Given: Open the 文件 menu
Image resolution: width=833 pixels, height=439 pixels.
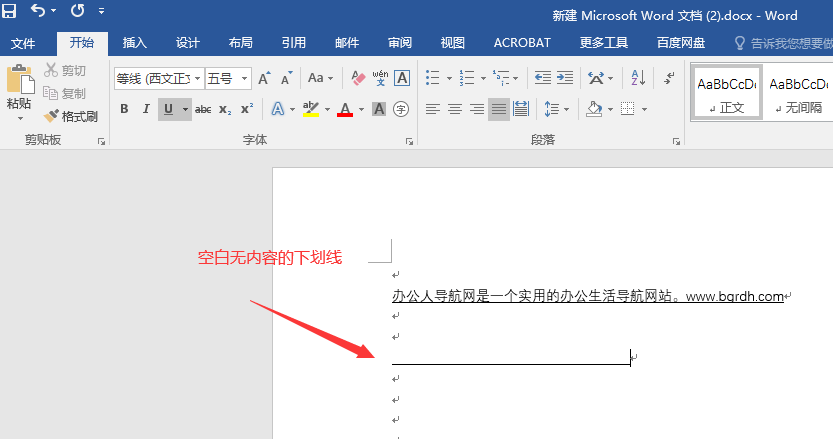Looking at the screenshot, I should (23, 43).
